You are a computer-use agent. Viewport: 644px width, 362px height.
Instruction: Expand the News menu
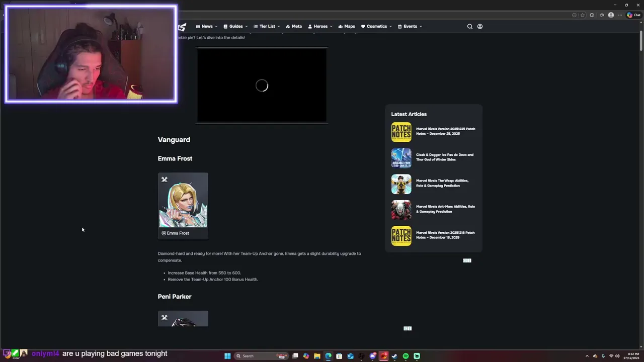[207, 27]
